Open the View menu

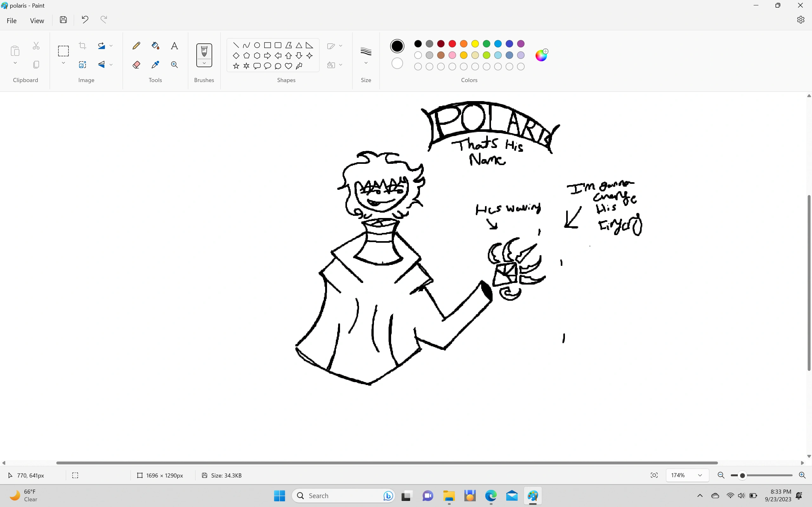click(37, 21)
